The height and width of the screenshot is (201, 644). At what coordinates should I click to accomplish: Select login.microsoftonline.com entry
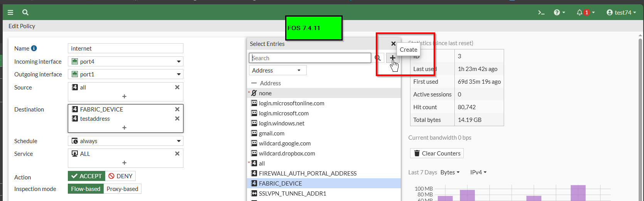tap(324, 103)
